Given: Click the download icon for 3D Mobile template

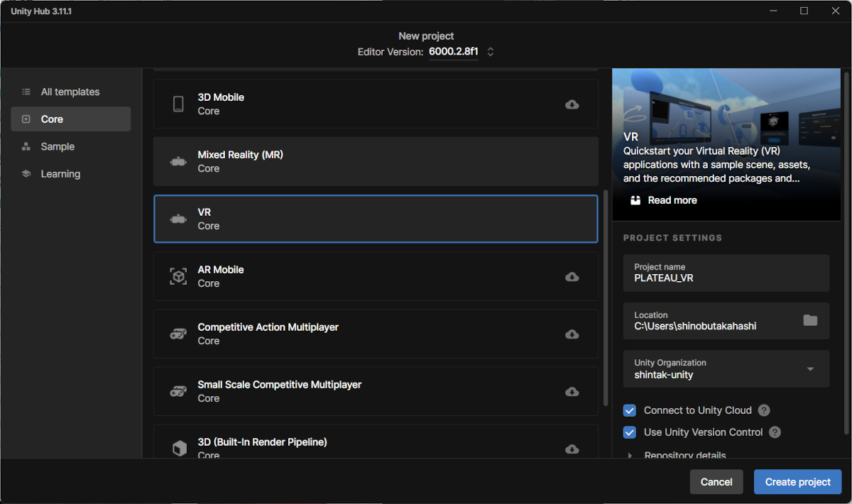Looking at the screenshot, I should pyautogui.click(x=572, y=104).
